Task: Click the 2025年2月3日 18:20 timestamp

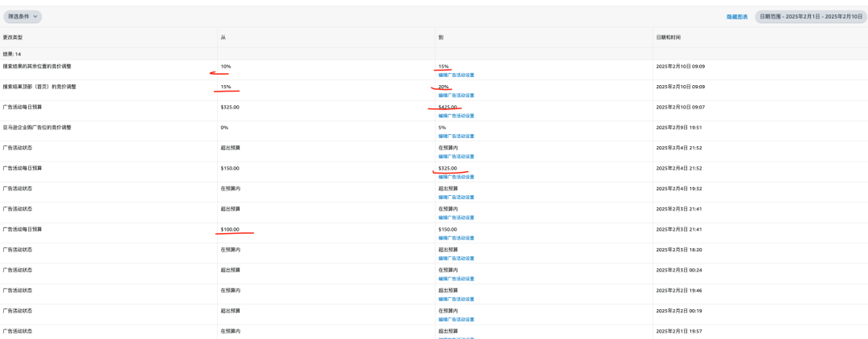Action: tap(679, 249)
